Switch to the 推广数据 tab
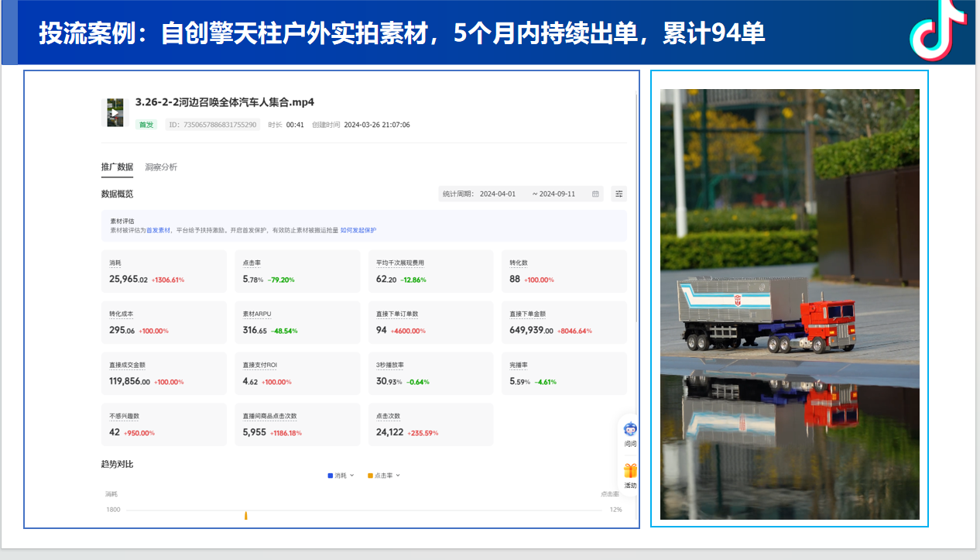 (x=117, y=167)
